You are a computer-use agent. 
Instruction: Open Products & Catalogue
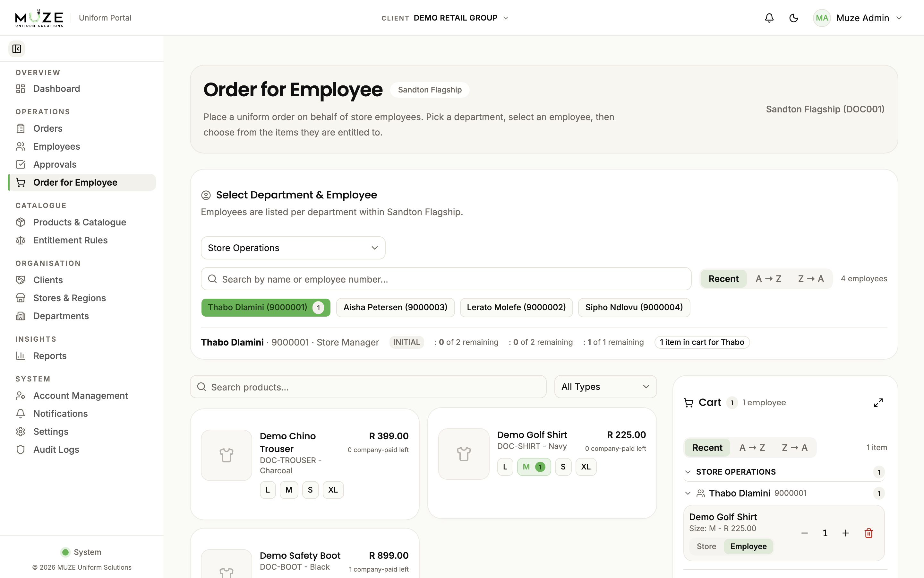(x=82, y=222)
